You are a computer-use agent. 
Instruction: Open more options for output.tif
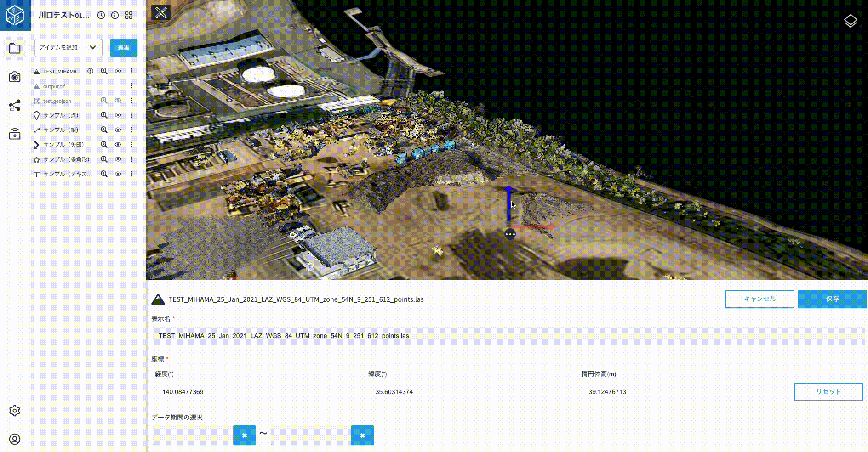click(x=131, y=86)
